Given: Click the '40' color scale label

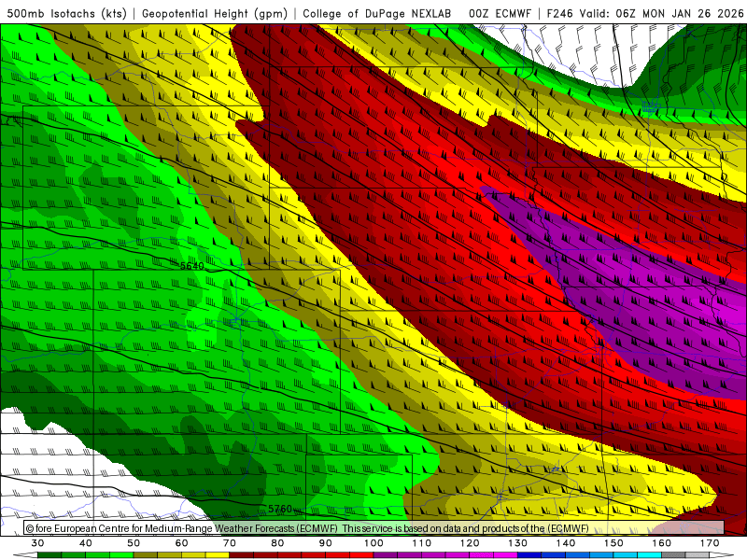Looking at the screenshot, I should (x=86, y=543).
